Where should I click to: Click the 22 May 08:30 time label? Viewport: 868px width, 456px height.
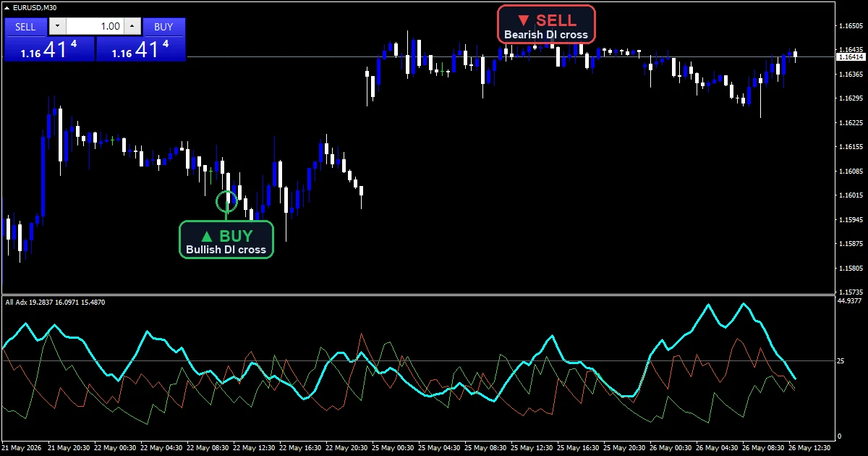(x=208, y=447)
